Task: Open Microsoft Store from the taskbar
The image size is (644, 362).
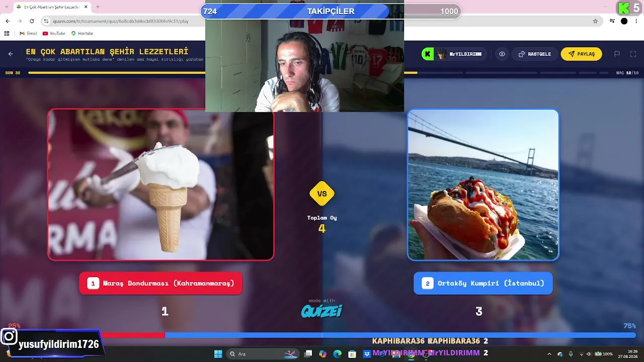Action: point(352,354)
